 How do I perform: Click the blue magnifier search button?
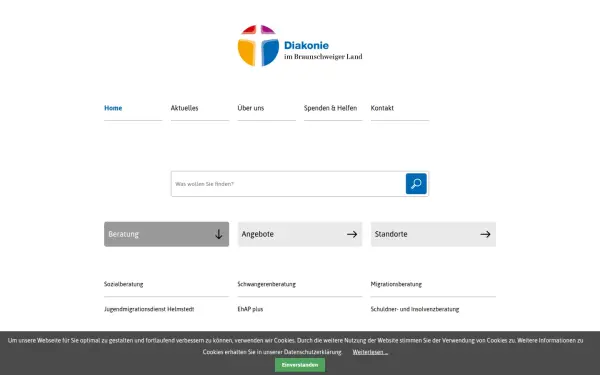(x=416, y=184)
